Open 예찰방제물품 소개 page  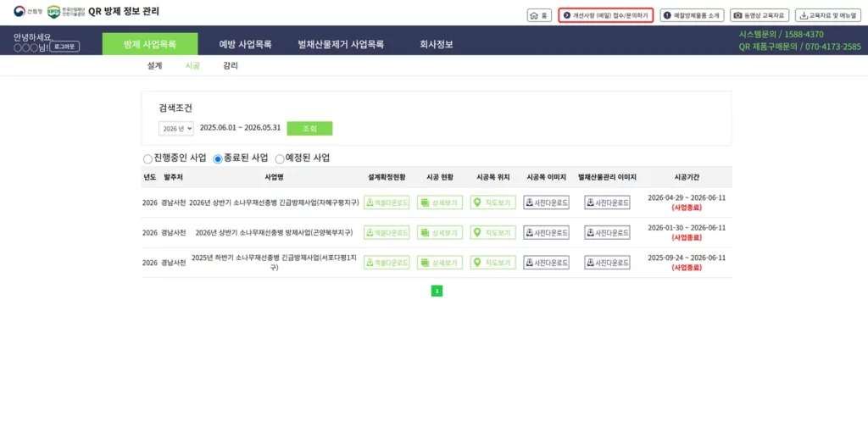click(692, 15)
